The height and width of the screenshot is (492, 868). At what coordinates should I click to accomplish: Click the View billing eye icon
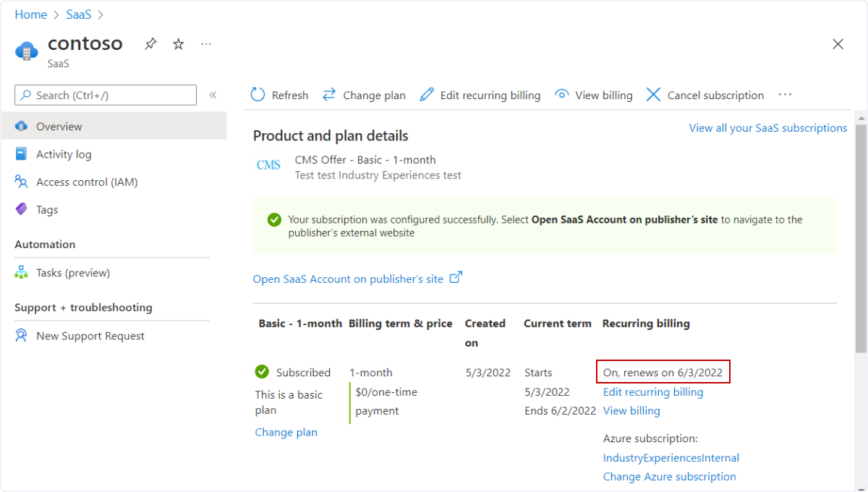[x=561, y=95]
